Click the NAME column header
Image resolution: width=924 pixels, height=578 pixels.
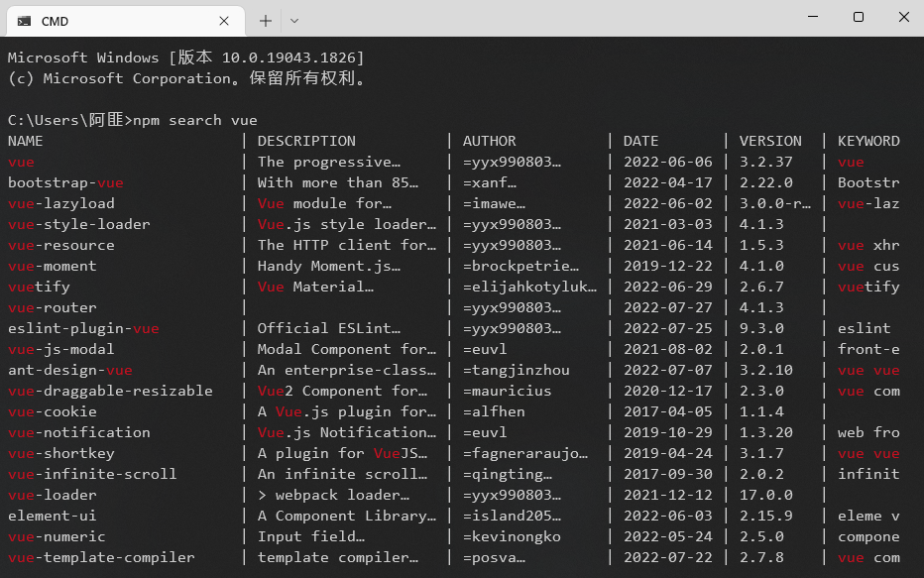[x=26, y=141]
